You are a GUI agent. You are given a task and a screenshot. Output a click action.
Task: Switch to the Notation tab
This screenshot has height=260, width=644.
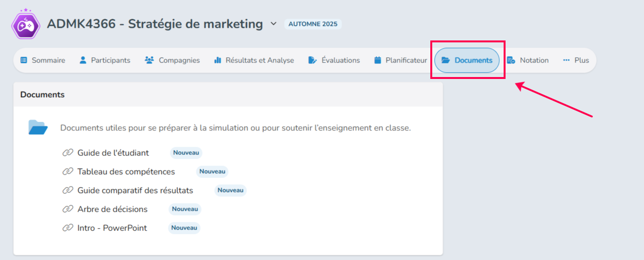528,60
